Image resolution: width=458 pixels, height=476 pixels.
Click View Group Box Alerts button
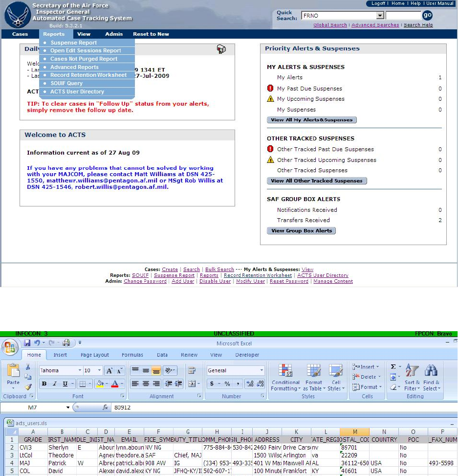[301, 231]
